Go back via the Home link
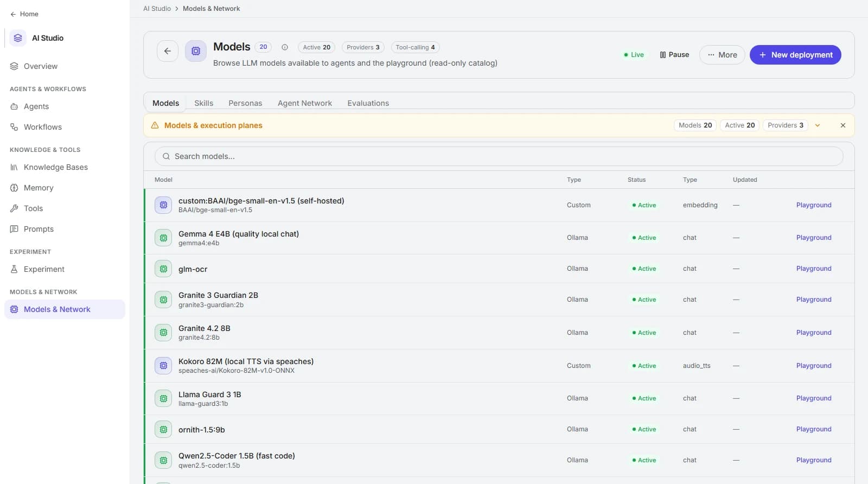This screenshot has height=484, width=868. point(24,14)
